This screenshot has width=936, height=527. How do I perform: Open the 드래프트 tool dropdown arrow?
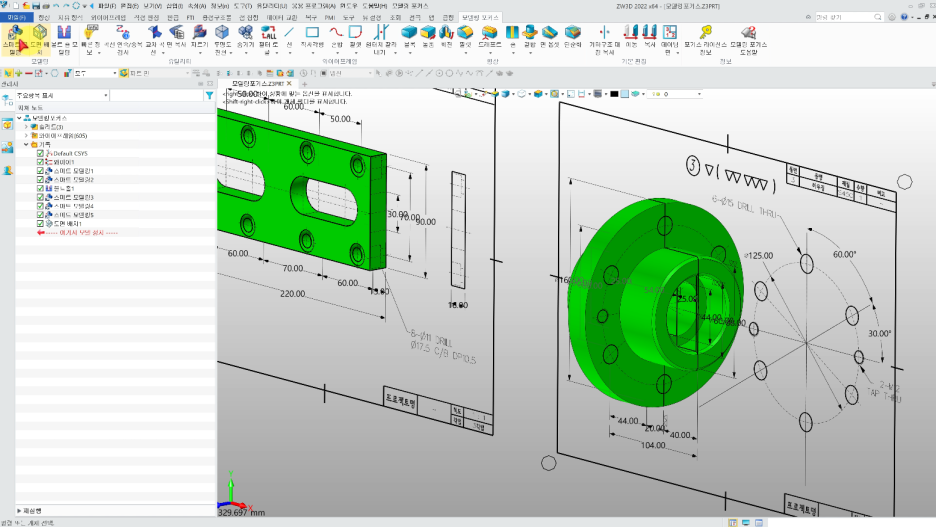[x=489, y=53]
